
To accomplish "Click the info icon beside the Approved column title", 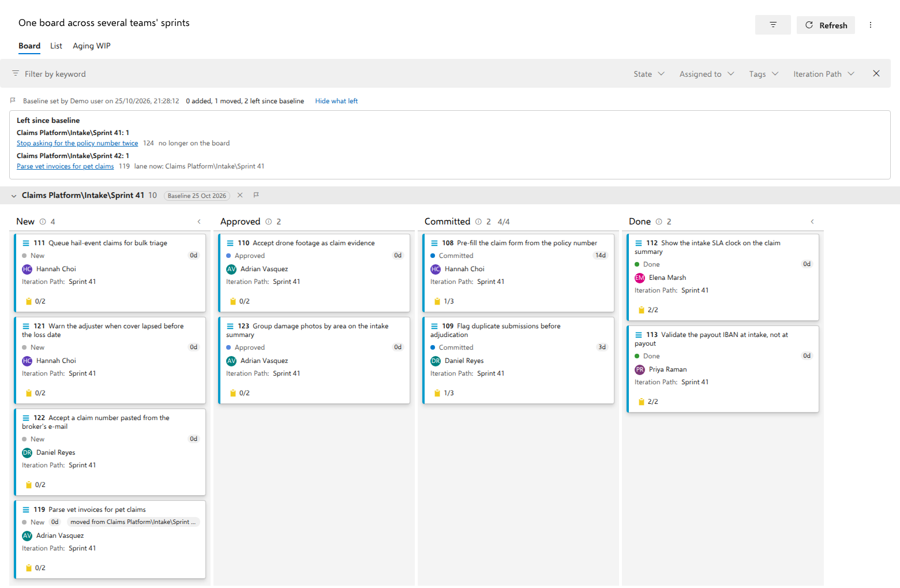I will pyautogui.click(x=268, y=222).
